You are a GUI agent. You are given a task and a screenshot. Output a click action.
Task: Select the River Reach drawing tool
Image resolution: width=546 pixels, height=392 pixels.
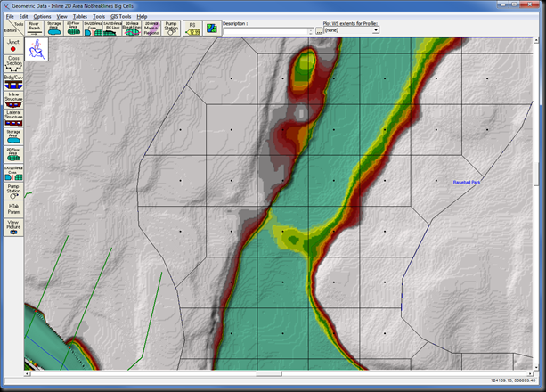(x=35, y=29)
